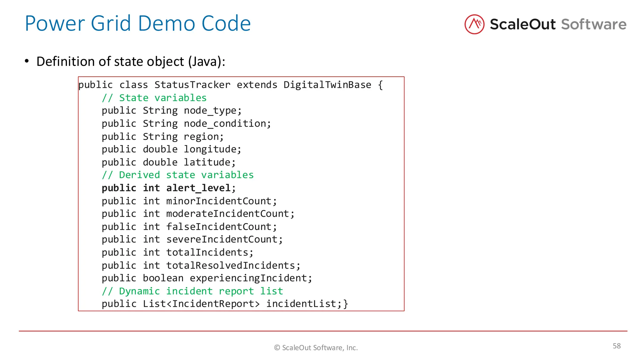The image size is (644, 362).
Task: Select the line "public String node_condition;"
Action: 186,124
